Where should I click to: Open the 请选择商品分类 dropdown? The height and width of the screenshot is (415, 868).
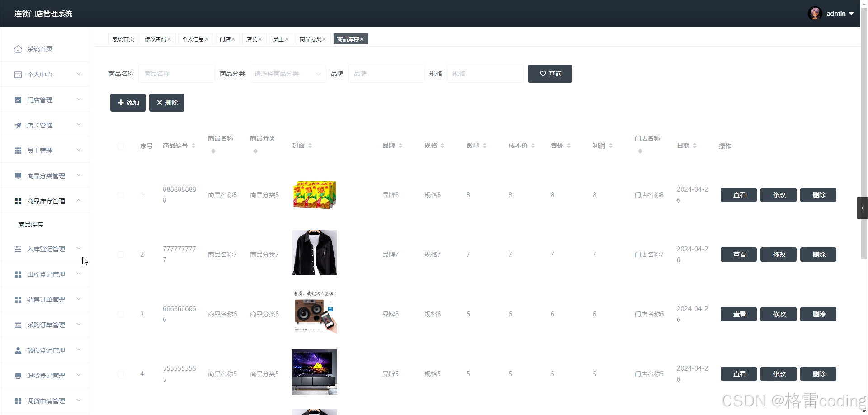(x=288, y=73)
